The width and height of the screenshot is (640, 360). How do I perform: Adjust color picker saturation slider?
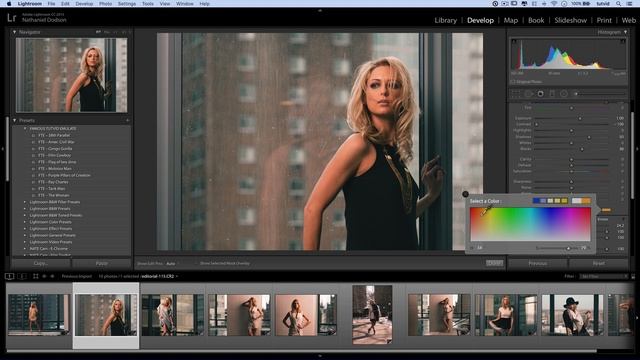pos(568,248)
